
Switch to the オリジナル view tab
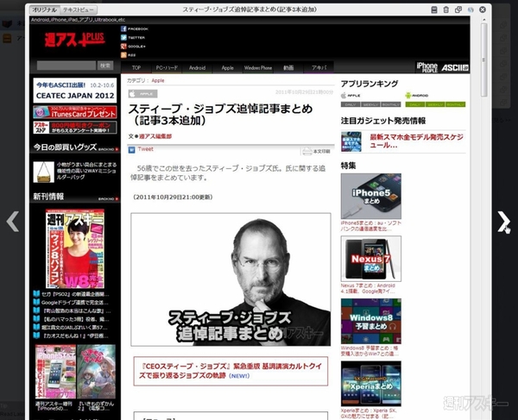(45, 9)
